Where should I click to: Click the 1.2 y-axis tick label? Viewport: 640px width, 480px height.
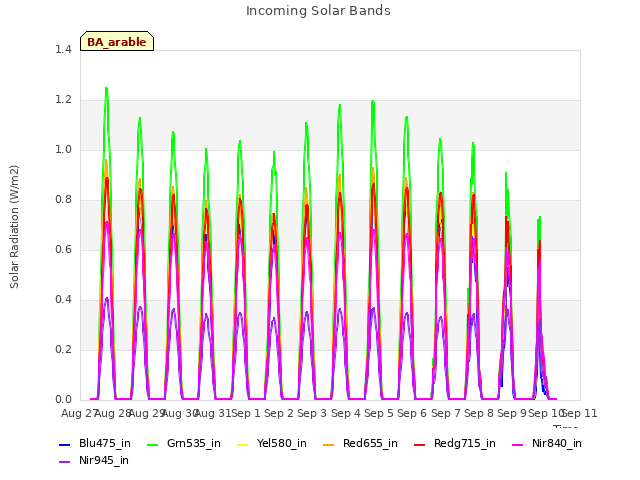pos(63,100)
